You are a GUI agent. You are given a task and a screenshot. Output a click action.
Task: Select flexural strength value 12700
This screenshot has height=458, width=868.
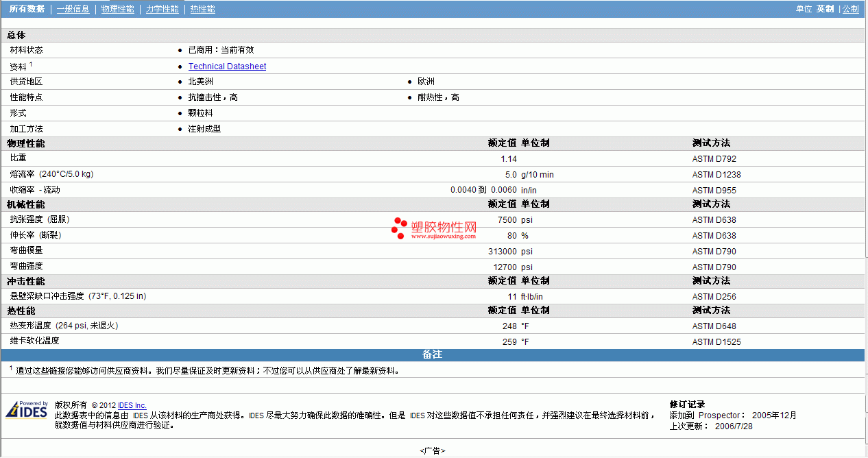pyautogui.click(x=505, y=267)
